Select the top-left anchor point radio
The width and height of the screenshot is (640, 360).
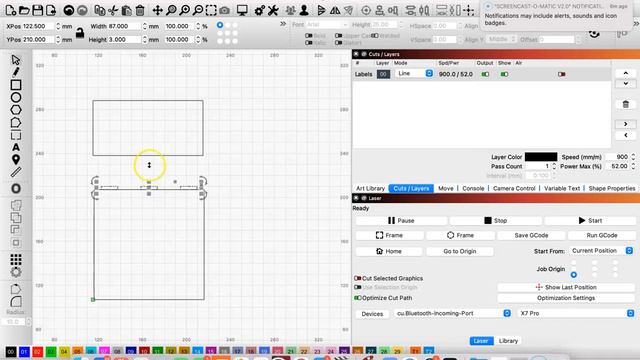220,25
